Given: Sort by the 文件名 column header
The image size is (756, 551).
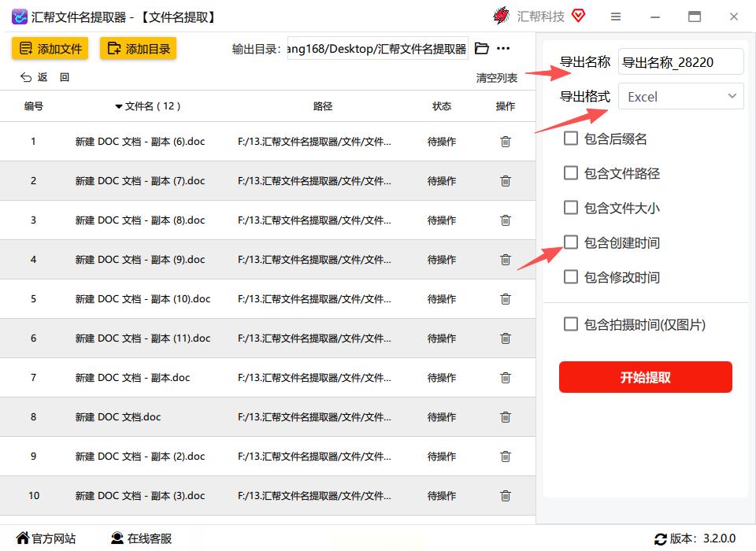Looking at the screenshot, I should pyautogui.click(x=148, y=106).
